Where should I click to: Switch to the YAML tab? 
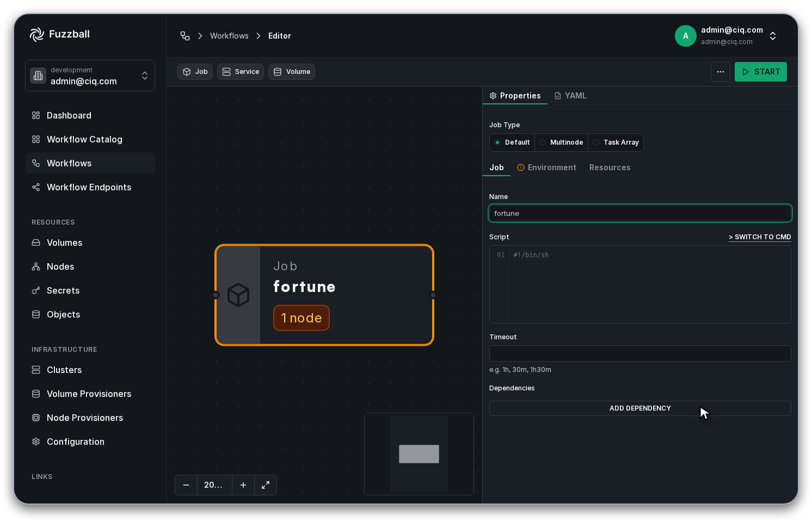570,96
